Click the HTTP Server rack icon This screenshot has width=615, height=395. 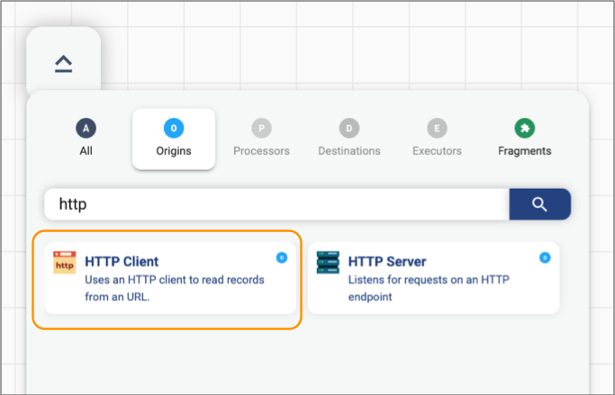click(x=328, y=262)
